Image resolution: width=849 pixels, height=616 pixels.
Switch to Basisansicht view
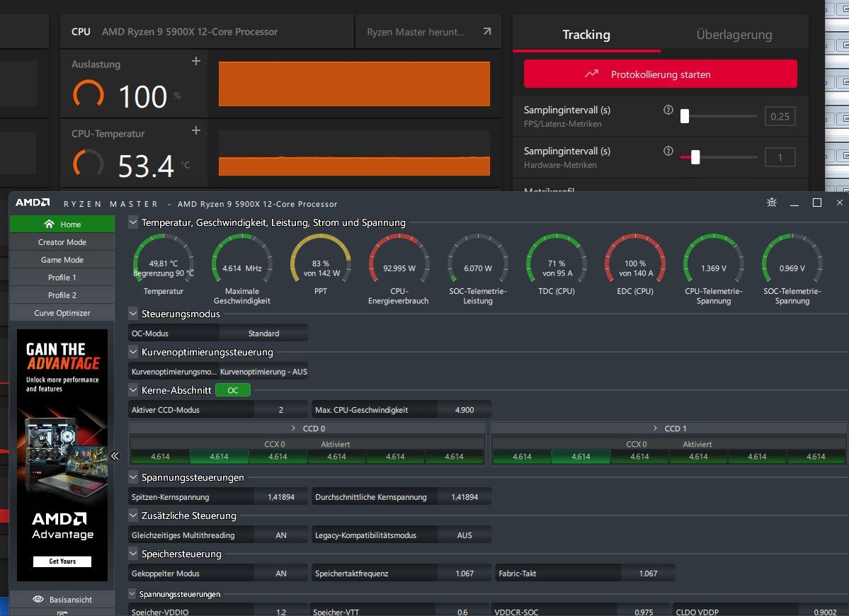62,599
